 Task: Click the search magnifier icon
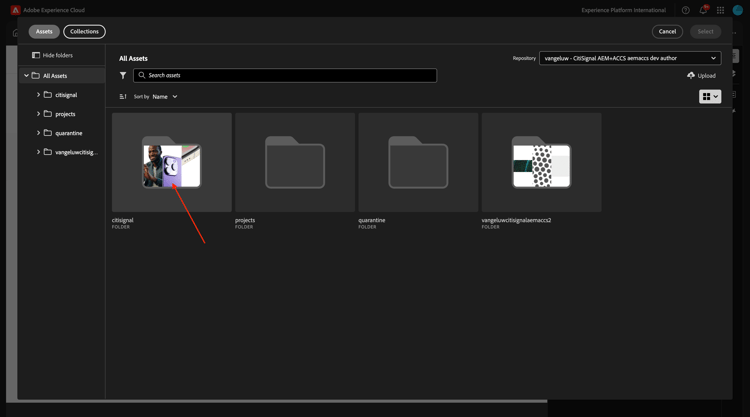click(142, 75)
